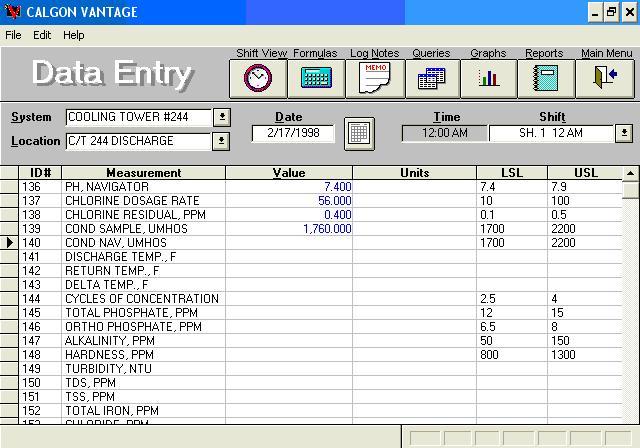This screenshot has width=640, height=448.
Task: Close the Calgon Vantage window
Action: point(629,12)
